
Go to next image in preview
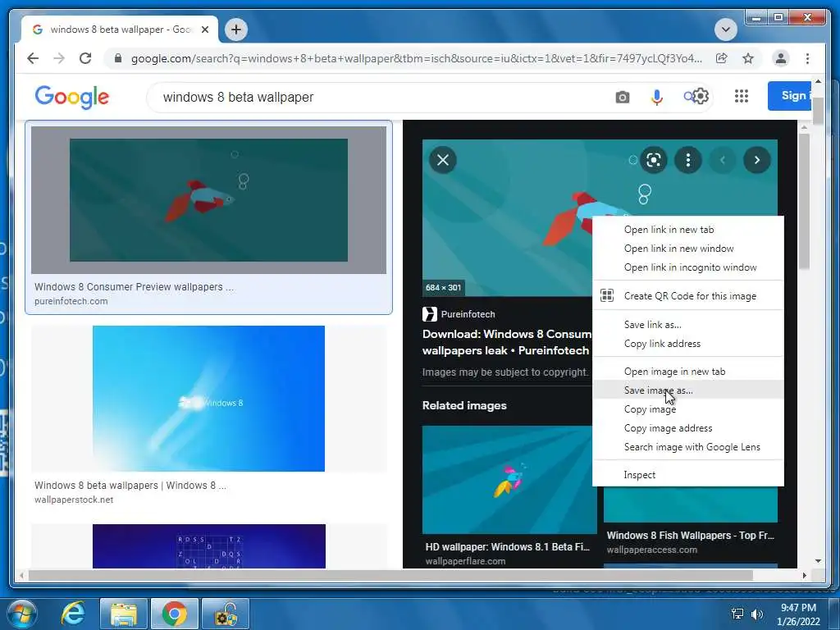[x=757, y=160]
